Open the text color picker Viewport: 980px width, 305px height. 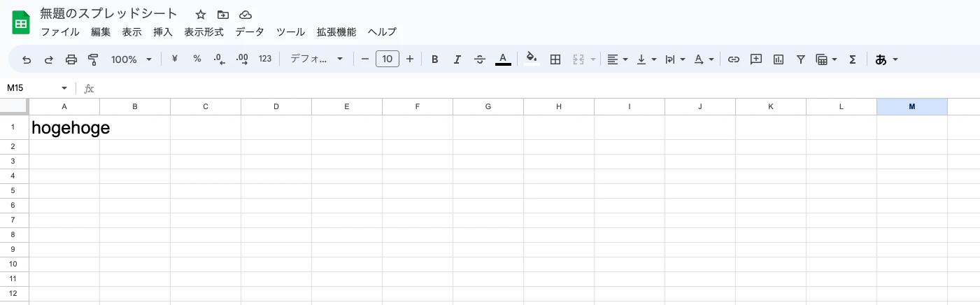coord(503,59)
